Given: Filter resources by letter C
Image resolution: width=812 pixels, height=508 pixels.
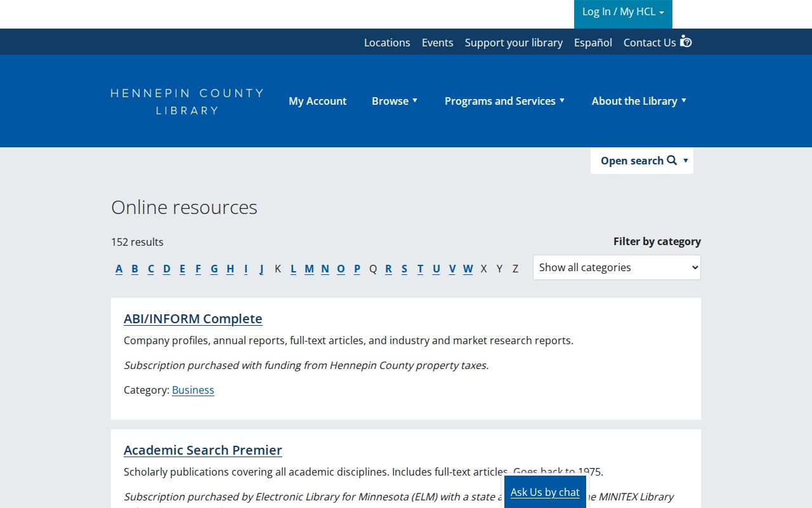Looking at the screenshot, I should 150,269.
